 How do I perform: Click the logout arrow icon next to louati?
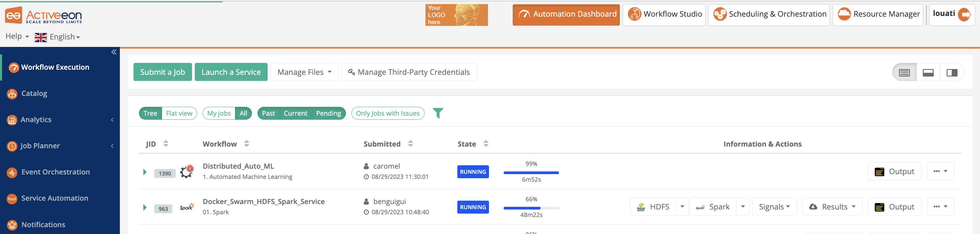964,14
